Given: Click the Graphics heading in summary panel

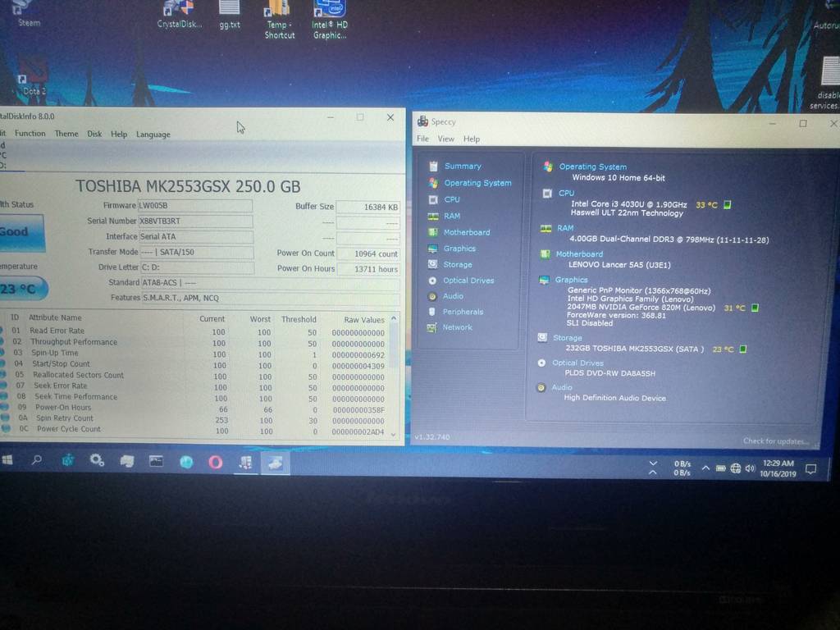Looking at the screenshot, I should (x=571, y=280).
